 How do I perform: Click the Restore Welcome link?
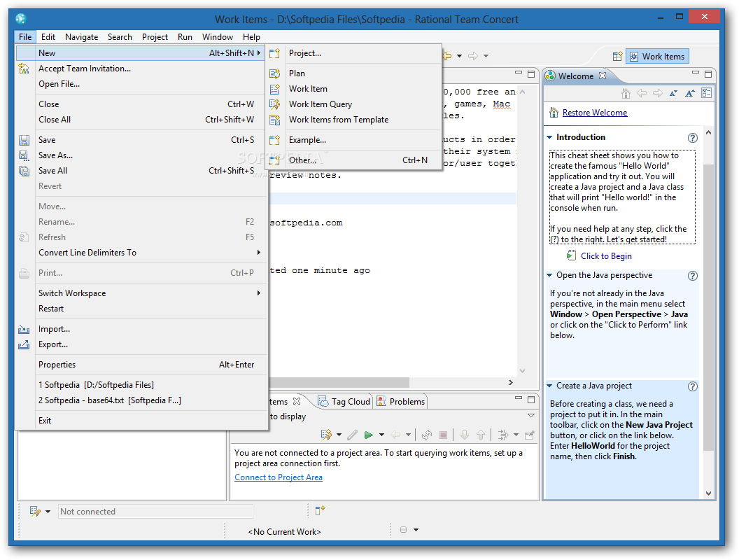595,113
